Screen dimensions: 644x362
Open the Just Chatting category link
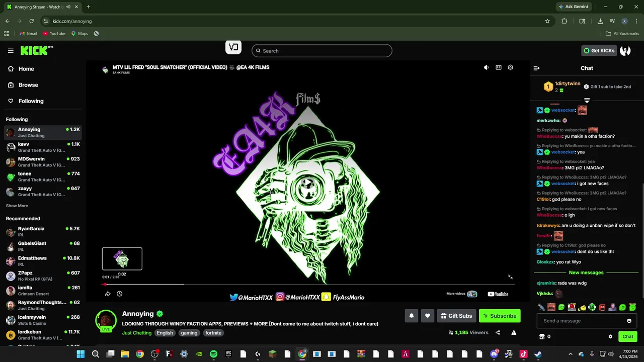pos(136,333)
